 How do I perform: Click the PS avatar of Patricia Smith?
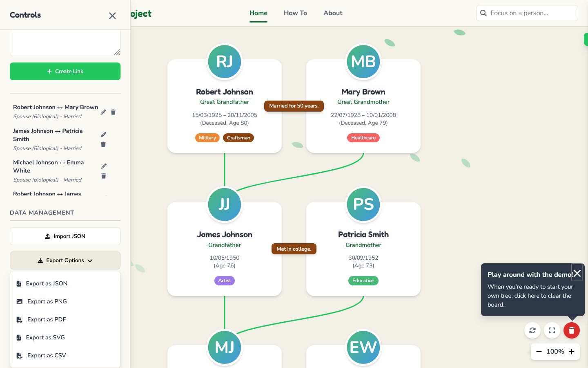(363, 204)
